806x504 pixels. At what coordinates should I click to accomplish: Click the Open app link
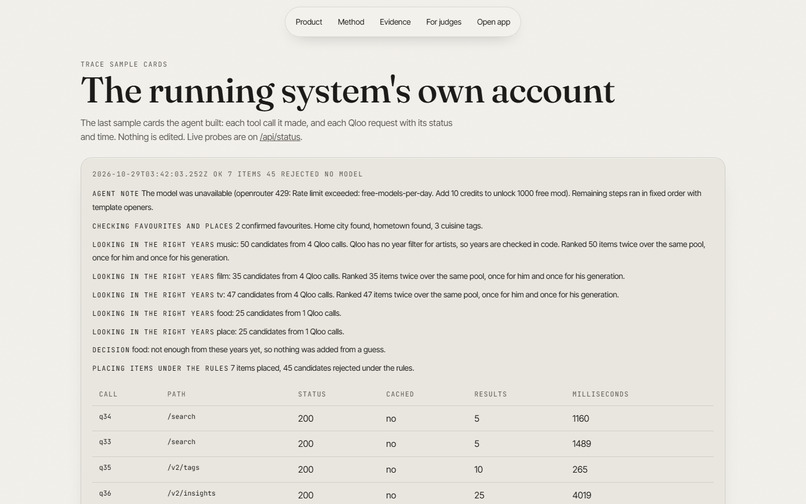493,22
